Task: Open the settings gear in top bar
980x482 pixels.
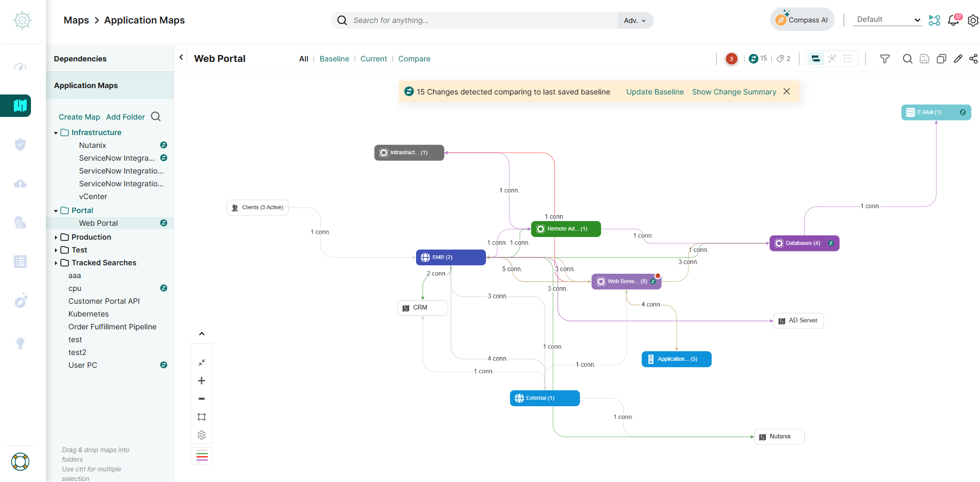Action: coord(973,20)
